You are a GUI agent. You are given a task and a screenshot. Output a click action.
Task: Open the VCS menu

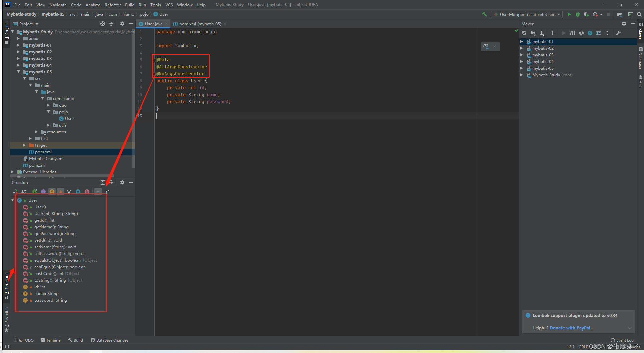[169, 5]
